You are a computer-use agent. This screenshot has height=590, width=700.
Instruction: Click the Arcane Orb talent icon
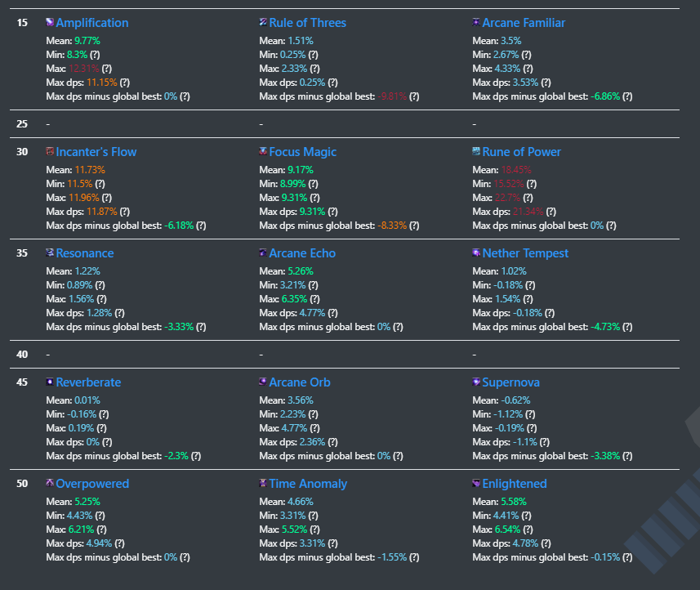[x=263, y=382]
